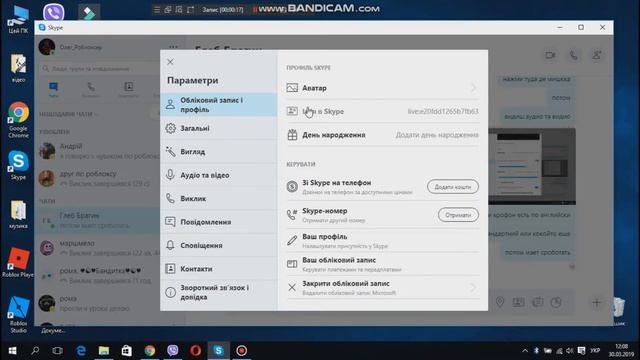Screen dimensions: 640x360
Task: Open the chat with Андрій
Action: (98, 151)
